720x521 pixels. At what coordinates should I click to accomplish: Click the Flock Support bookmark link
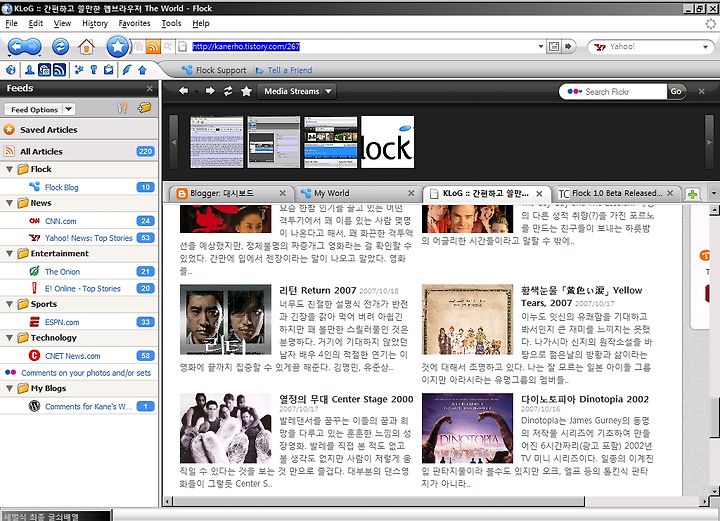pyautogui.click(x=214, y=70)
